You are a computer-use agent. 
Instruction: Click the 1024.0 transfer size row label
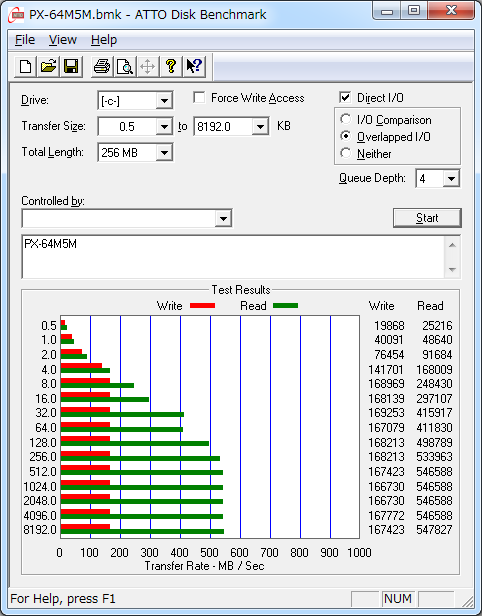point(40,487)
